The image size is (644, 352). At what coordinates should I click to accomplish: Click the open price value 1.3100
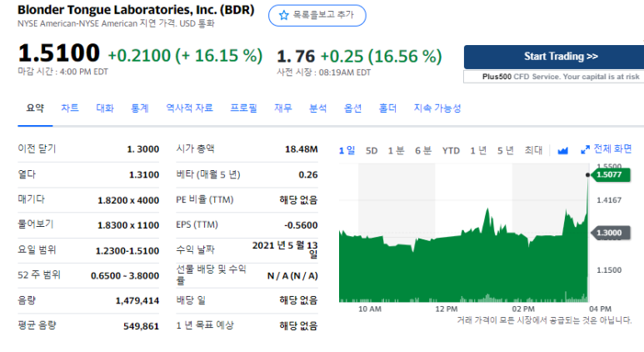(x=144, y=175)
